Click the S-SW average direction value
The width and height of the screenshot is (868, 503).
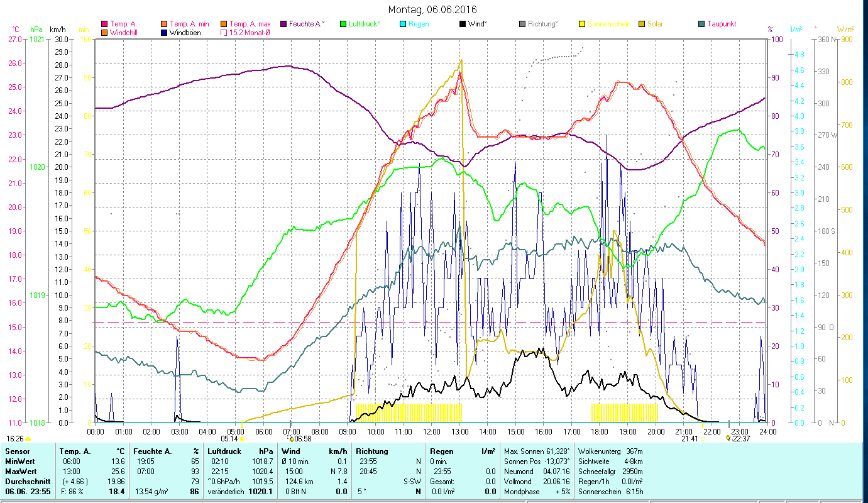(x=412, y=481)
